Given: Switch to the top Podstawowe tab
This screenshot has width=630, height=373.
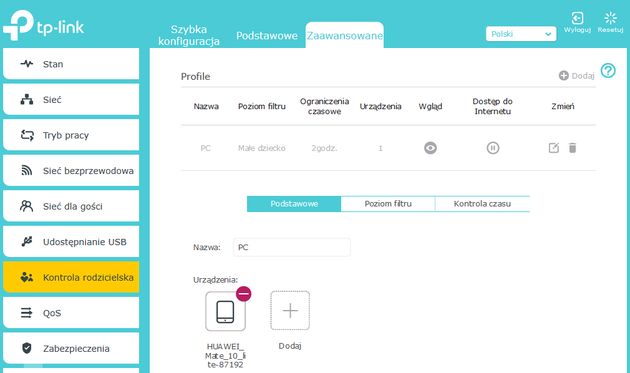Looking at the screenshot, I should click(x=267, y=36).
